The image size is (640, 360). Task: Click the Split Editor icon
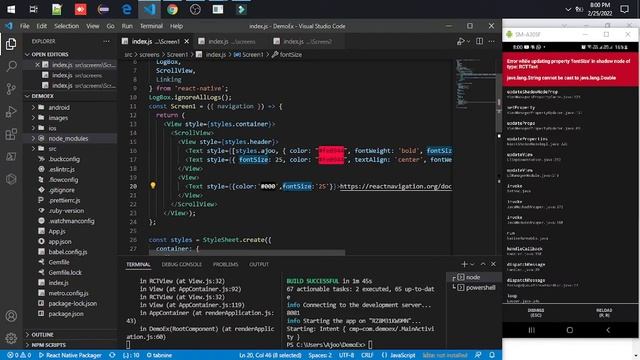pos(479,41)
